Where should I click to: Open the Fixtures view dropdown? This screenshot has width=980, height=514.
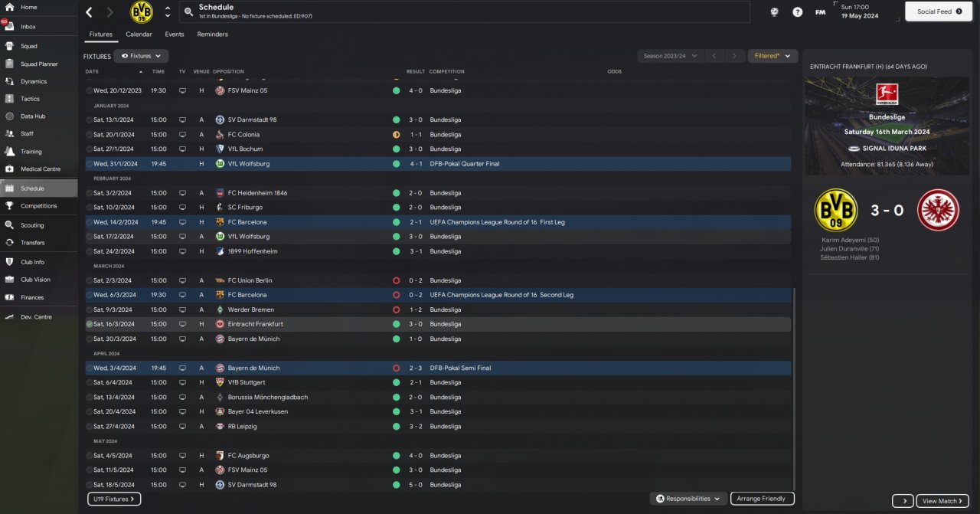point(142,56)
